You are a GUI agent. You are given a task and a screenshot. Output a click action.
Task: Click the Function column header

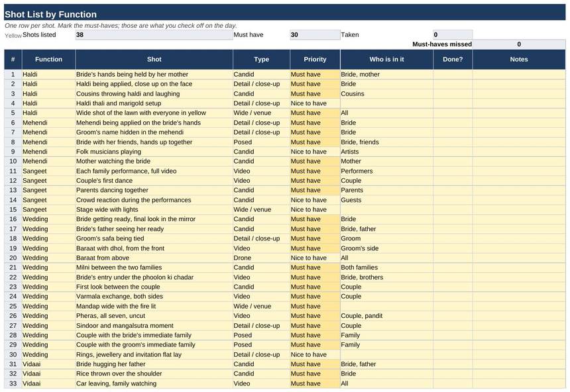[x=48, y=59]
